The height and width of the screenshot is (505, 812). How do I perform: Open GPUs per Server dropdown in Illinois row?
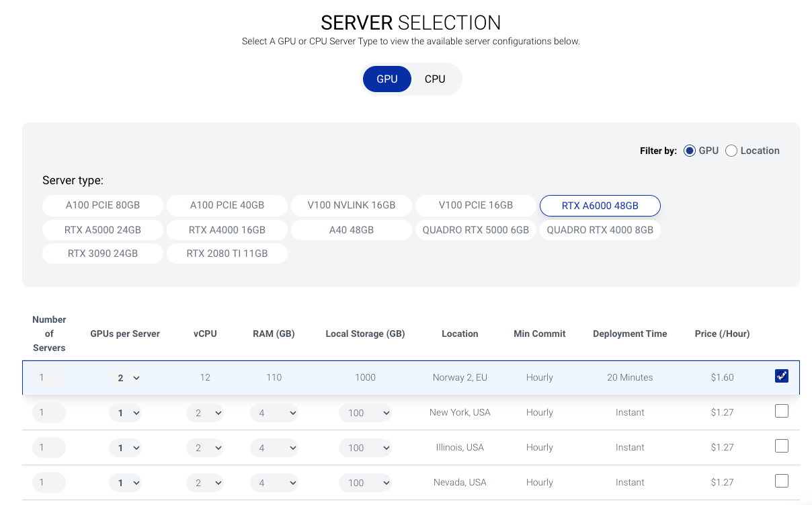point(125,448)
